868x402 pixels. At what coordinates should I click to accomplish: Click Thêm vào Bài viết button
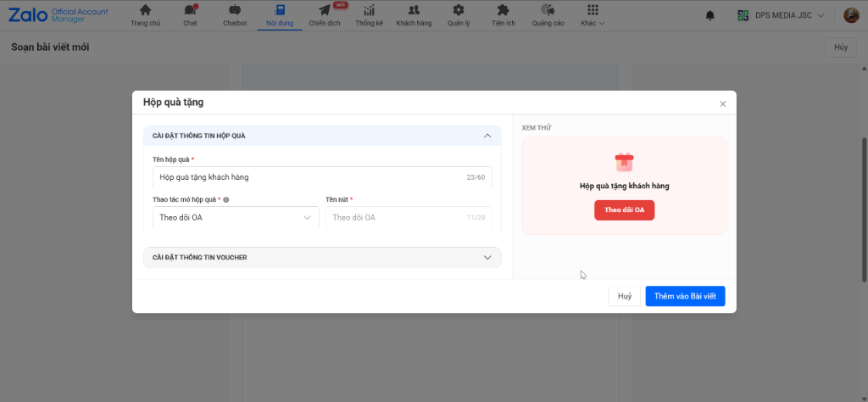point(685,296)
